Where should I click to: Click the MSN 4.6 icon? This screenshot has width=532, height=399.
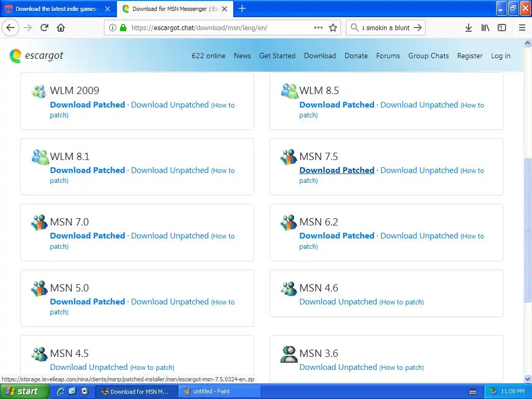(x=289, y=288)
